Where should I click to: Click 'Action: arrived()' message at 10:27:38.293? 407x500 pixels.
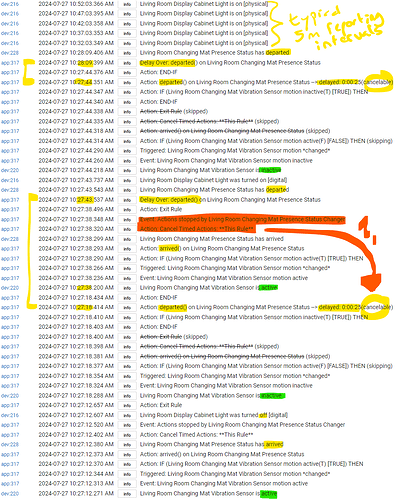(222, 249)
